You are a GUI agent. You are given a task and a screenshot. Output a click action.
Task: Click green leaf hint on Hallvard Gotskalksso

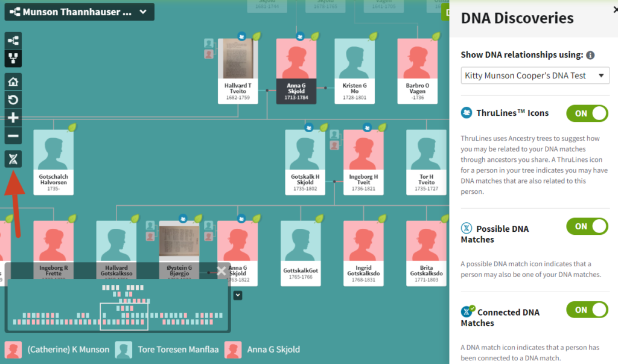coord(135,218)
